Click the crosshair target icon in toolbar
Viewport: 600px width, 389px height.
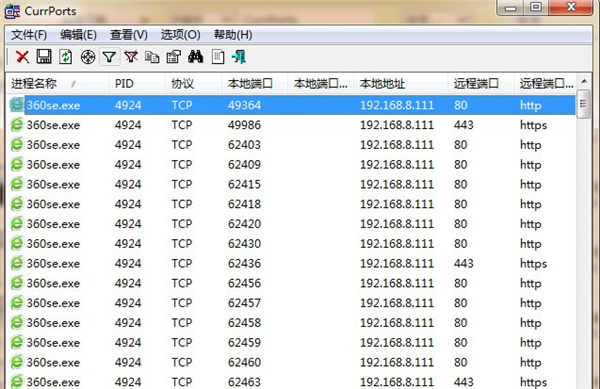[x=88, y=57]
